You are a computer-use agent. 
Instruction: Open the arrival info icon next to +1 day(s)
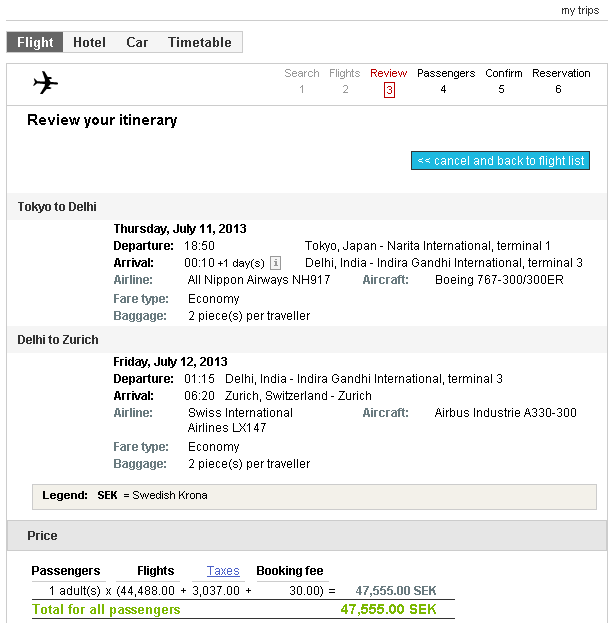(x=275, y=263)
